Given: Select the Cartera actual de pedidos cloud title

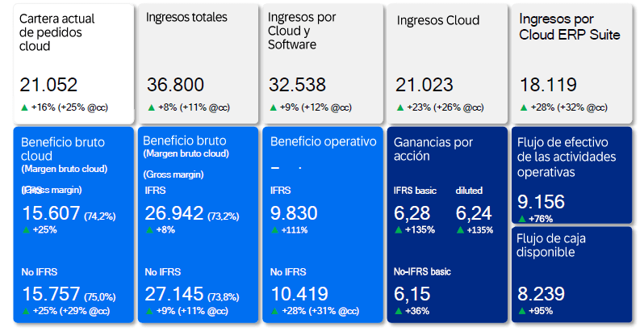Looking at the screenshot, I should click(x=52, y=31).
